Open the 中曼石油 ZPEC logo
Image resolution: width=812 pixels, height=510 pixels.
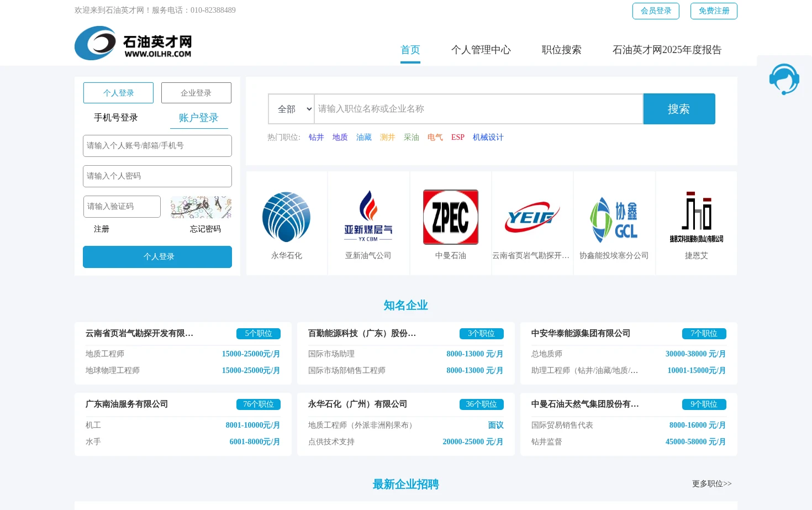coord(450,217)
